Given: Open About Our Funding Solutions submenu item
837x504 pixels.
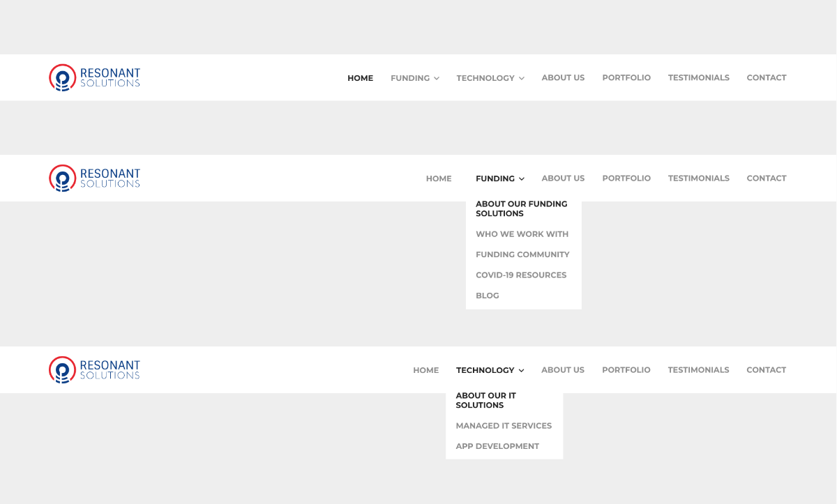Looking at the screenshot, I should point(521,208).
